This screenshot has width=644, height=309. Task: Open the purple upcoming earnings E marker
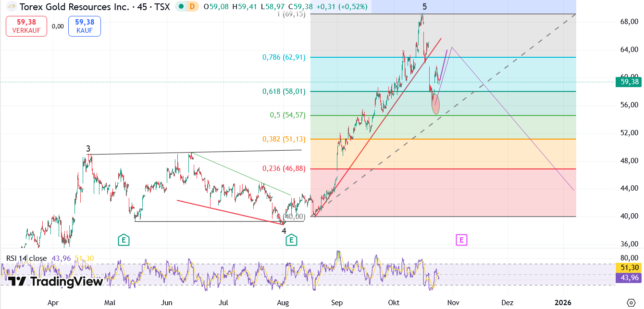point(461,240)
